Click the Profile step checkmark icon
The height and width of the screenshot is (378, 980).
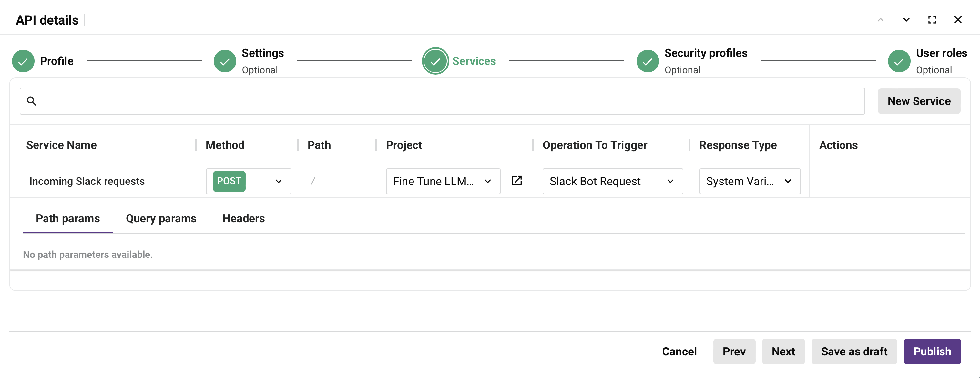coord(23,61)
